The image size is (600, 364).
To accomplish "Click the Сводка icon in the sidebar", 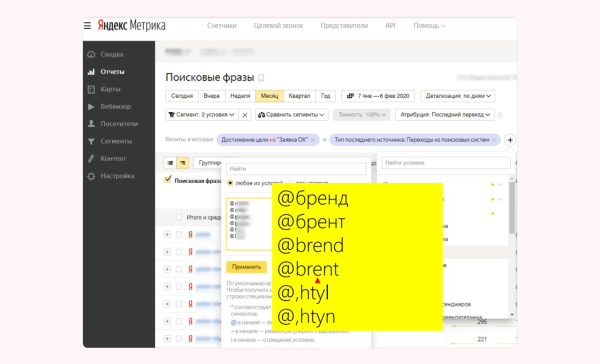I will click(x=91, y=54).
